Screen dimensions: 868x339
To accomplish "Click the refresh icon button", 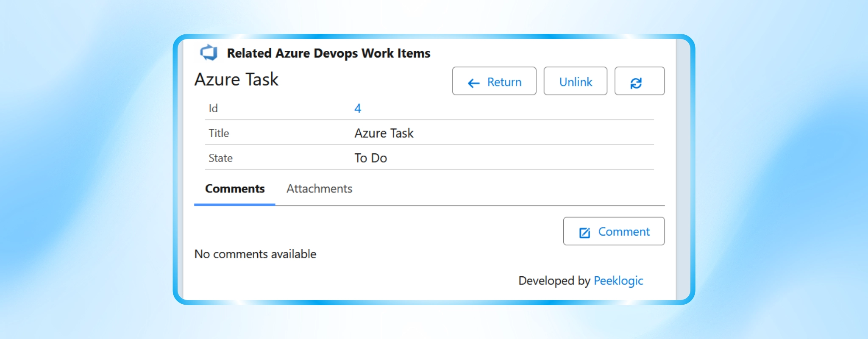I will (639, 81).
